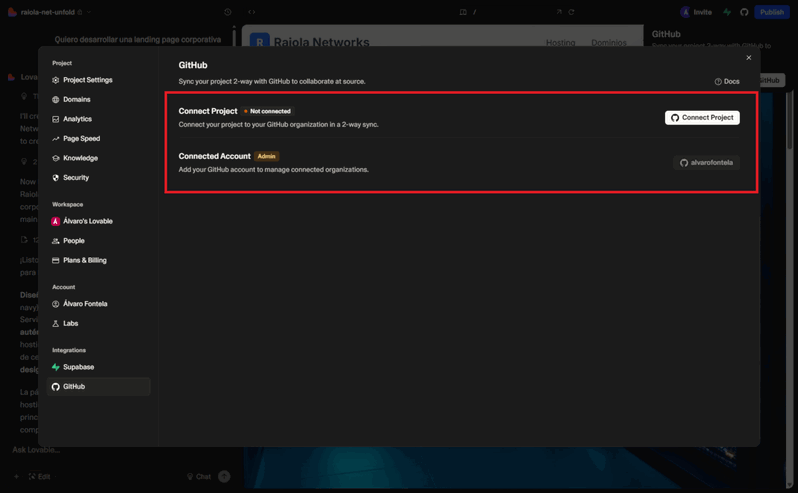Toggle the code view brackets icon
798x493 pixels.
click(x=251, y=12)
